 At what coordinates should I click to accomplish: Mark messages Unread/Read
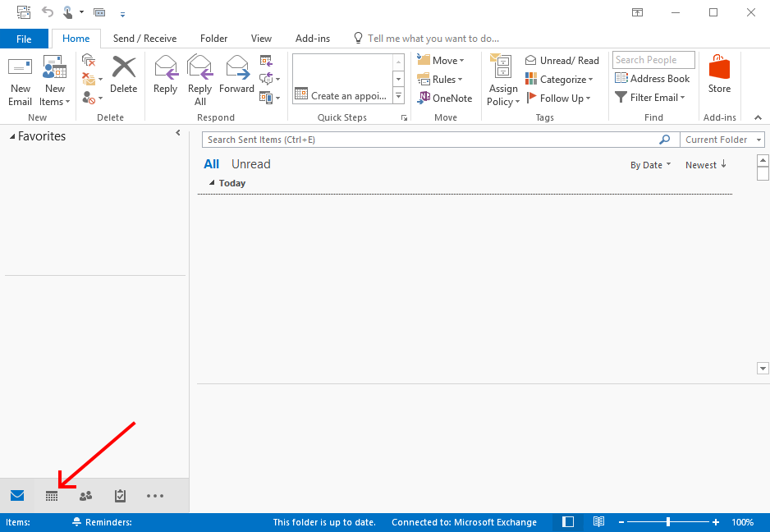tap(561, 59)
